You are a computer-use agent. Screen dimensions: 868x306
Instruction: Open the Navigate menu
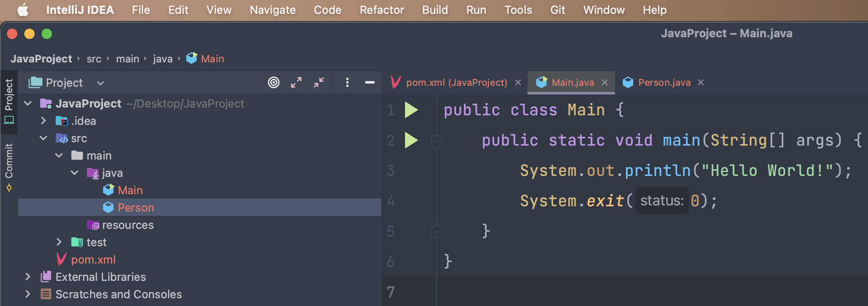(x=273, y=10)
